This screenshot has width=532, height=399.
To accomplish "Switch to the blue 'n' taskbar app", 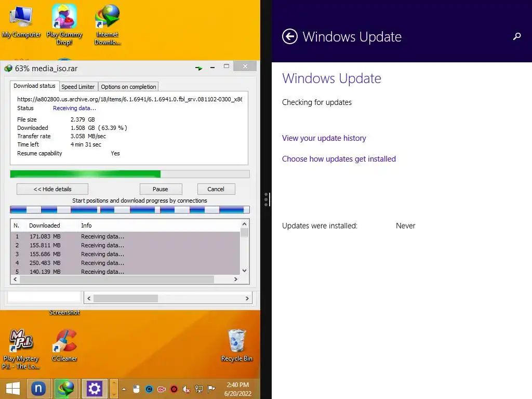I will pos(38,389).
